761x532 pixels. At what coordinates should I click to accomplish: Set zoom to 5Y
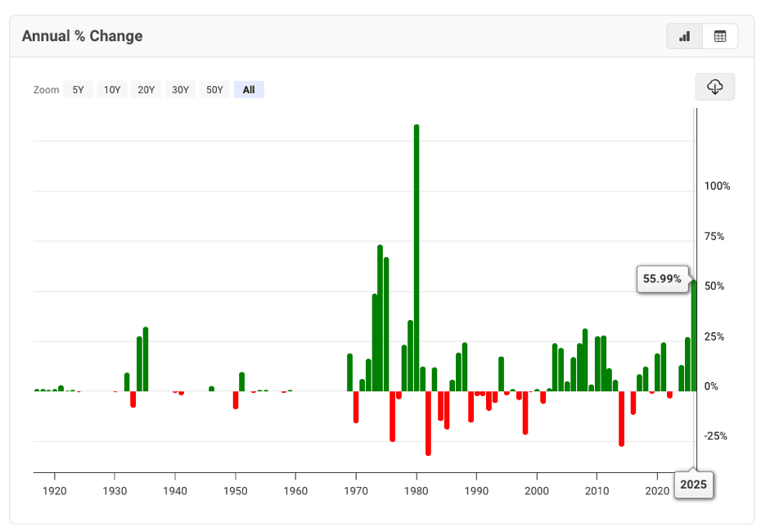coord(78,90)
